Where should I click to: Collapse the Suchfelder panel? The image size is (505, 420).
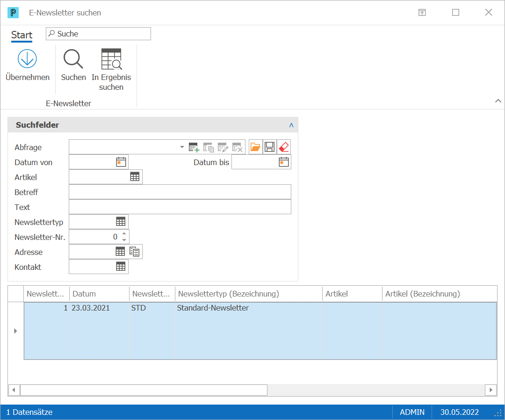291,125
